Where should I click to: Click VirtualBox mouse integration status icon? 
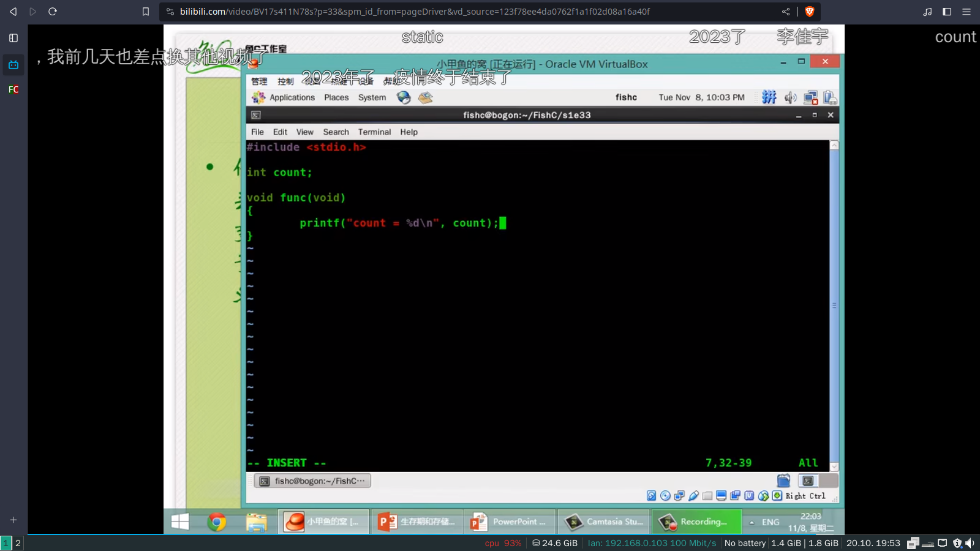763,496
